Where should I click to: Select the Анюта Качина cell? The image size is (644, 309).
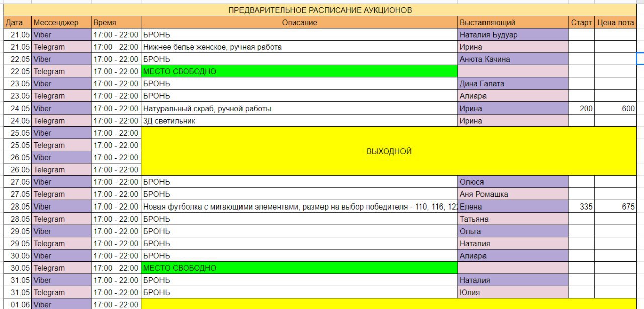[x=513, y=59]
